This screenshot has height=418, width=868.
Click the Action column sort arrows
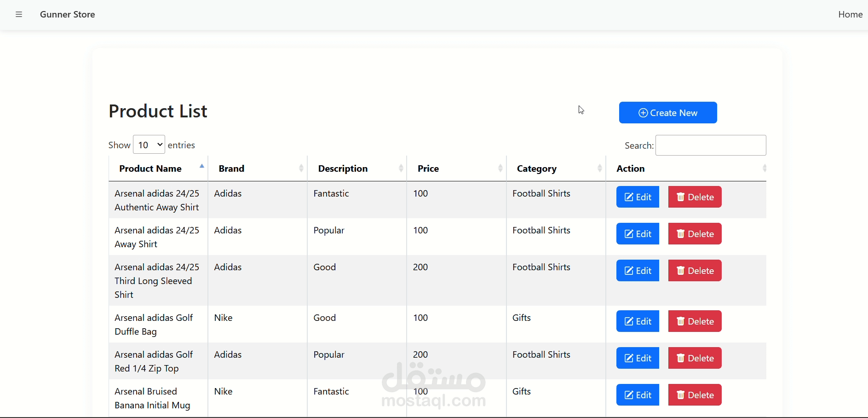(765, 168)
